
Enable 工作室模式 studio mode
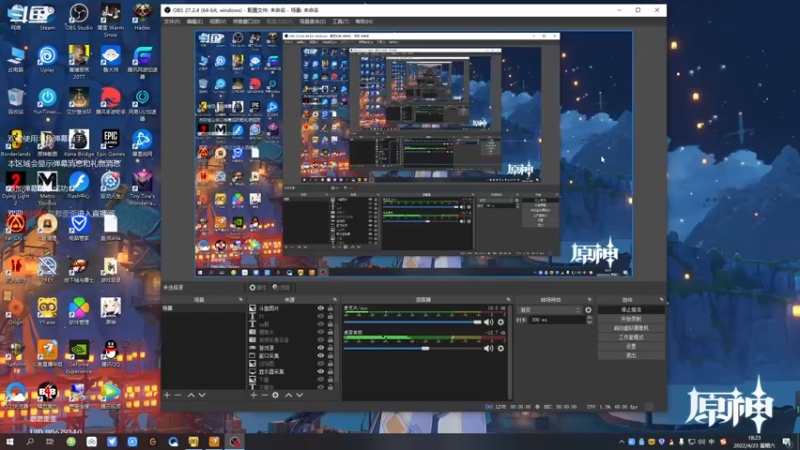[x=631, y=337]
